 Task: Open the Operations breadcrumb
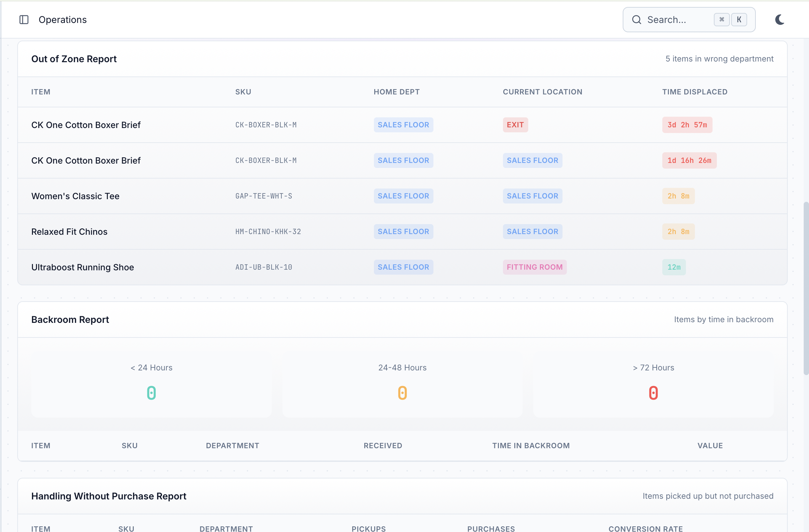pos(63,20)
